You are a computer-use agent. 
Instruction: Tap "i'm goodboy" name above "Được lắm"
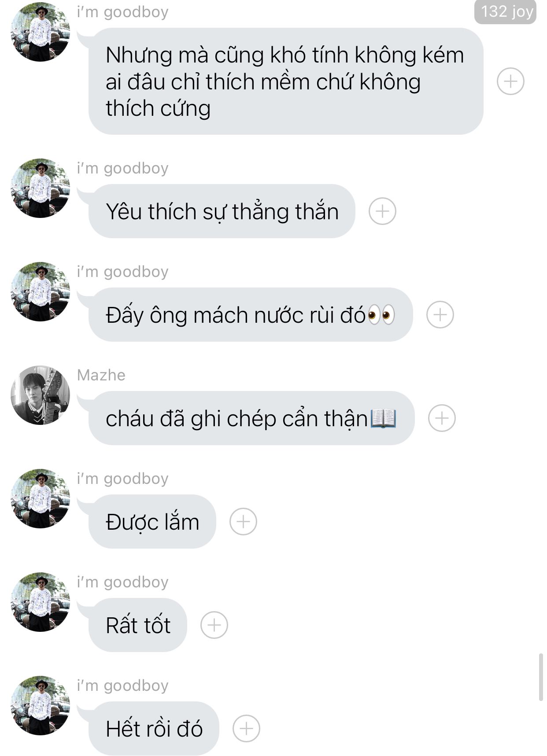point(123,479)
